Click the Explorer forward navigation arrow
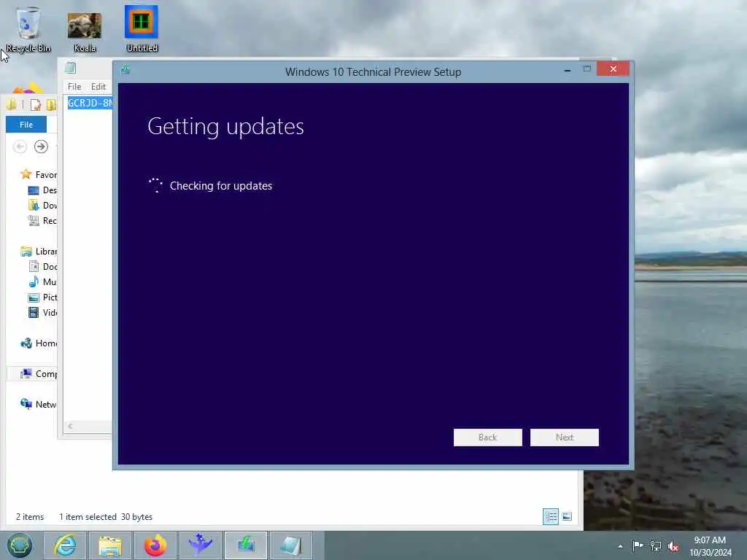Screen dimensions: 747x560 pos(41,146)
